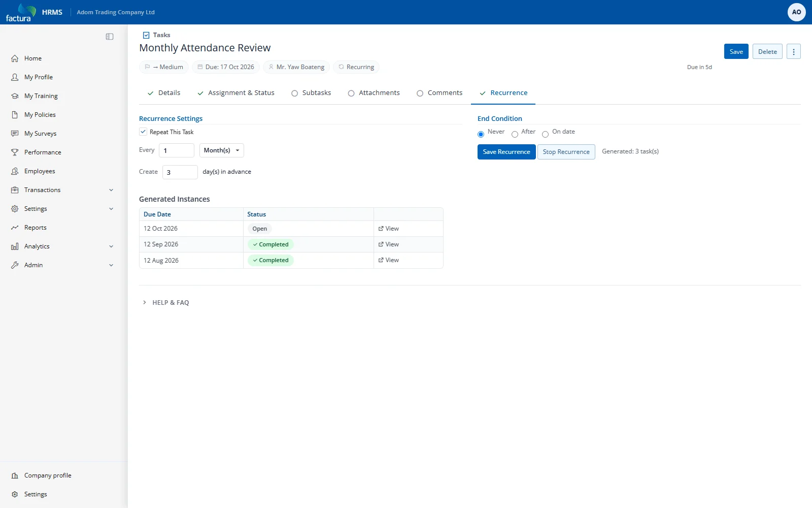Expand the Analytics menu

[63, 246]
